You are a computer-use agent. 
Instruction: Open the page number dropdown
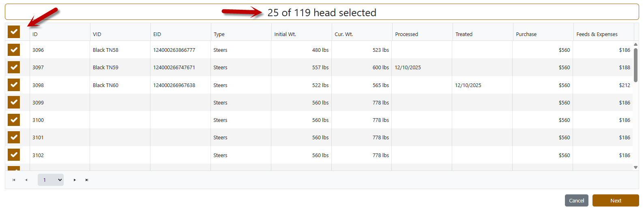point(51,180)
